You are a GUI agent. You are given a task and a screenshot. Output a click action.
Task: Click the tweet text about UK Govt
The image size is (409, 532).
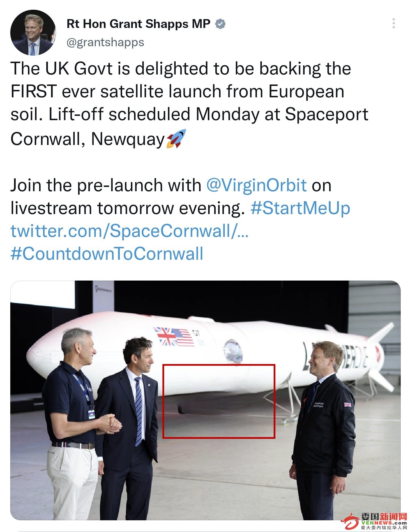click(x=189, y=104)
